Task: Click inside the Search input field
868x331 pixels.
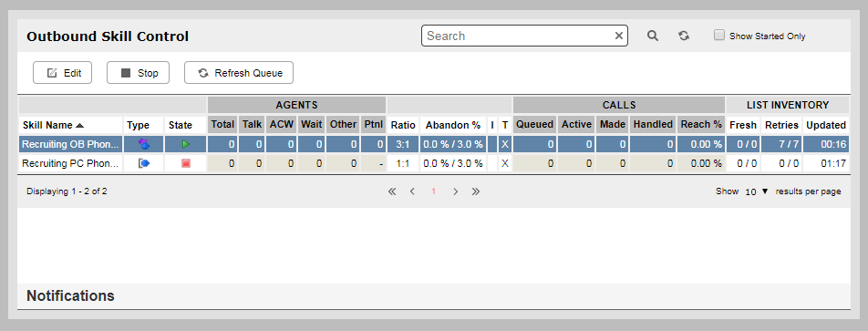Action: [x=518, y=36]
